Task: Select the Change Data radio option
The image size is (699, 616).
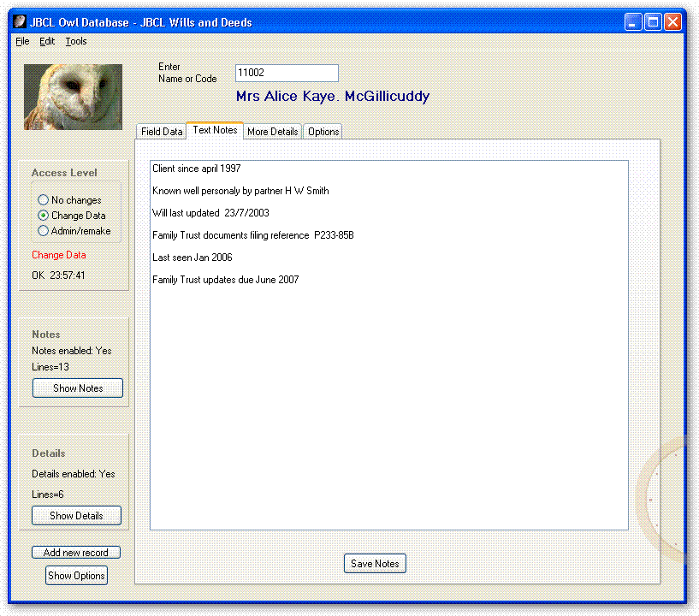Action: click(44, 216)
